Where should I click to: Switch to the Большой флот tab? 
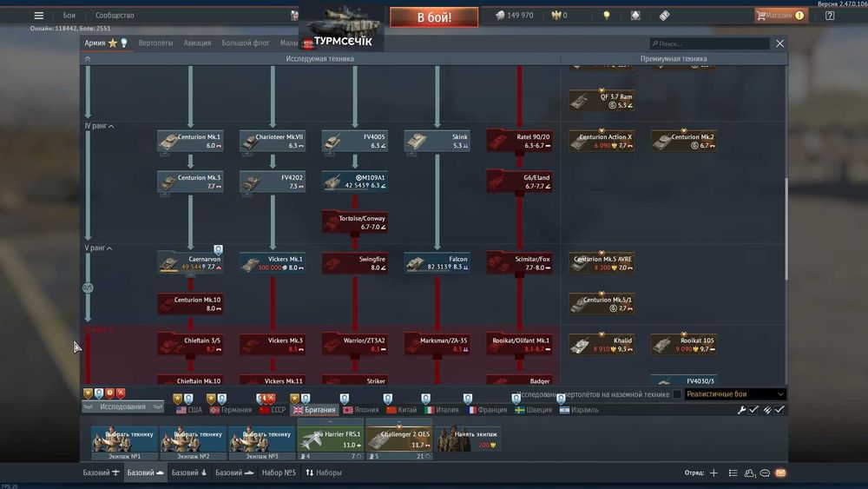pos(246,43)
